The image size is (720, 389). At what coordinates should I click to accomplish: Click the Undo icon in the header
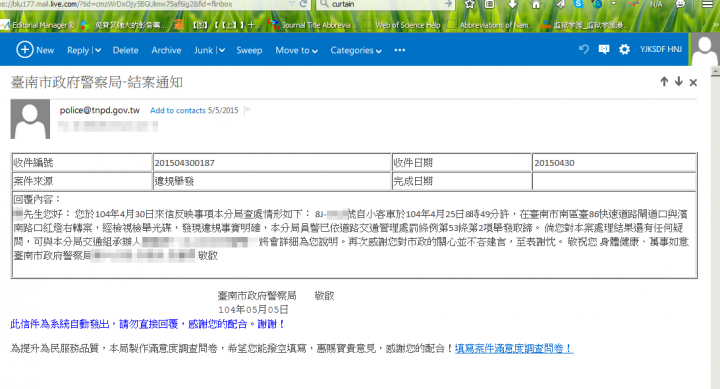[x=584, y=49]
